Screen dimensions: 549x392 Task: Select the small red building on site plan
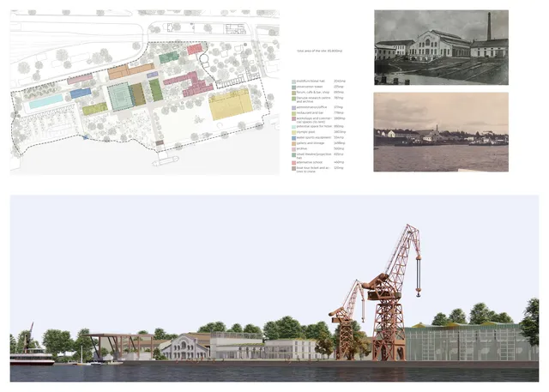click(x=195, y=50)
